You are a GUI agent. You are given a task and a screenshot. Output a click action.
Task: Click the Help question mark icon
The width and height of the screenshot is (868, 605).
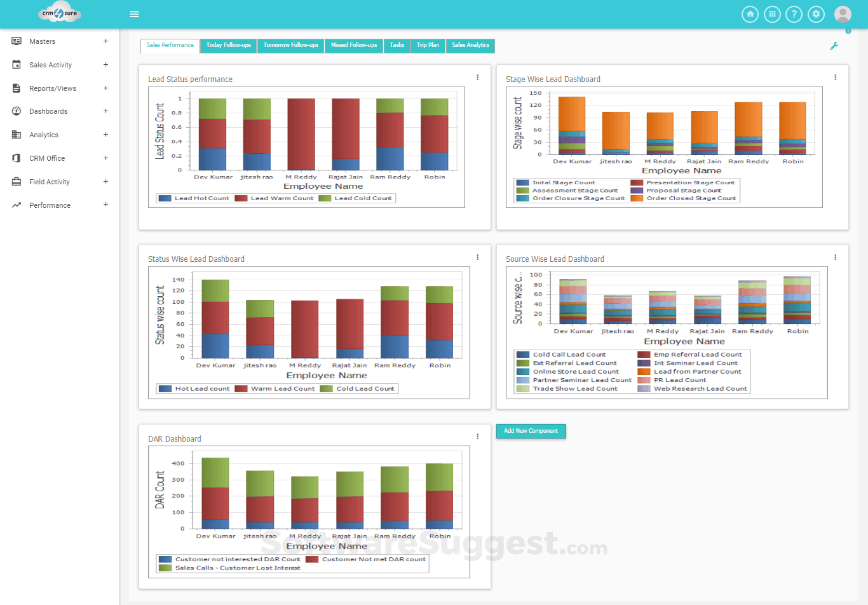click(795, 13)
